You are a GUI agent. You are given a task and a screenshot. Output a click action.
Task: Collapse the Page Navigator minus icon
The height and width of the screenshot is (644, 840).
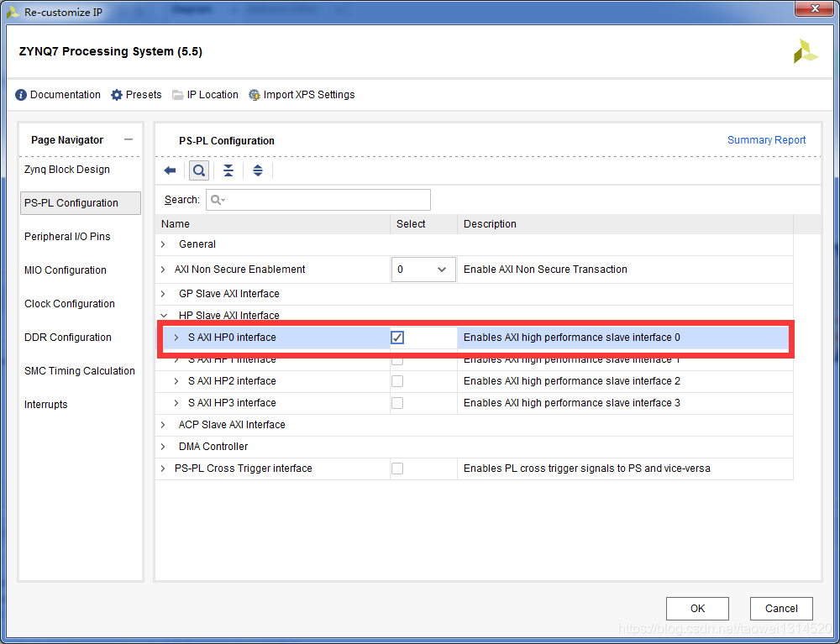[x=128, y=139]
